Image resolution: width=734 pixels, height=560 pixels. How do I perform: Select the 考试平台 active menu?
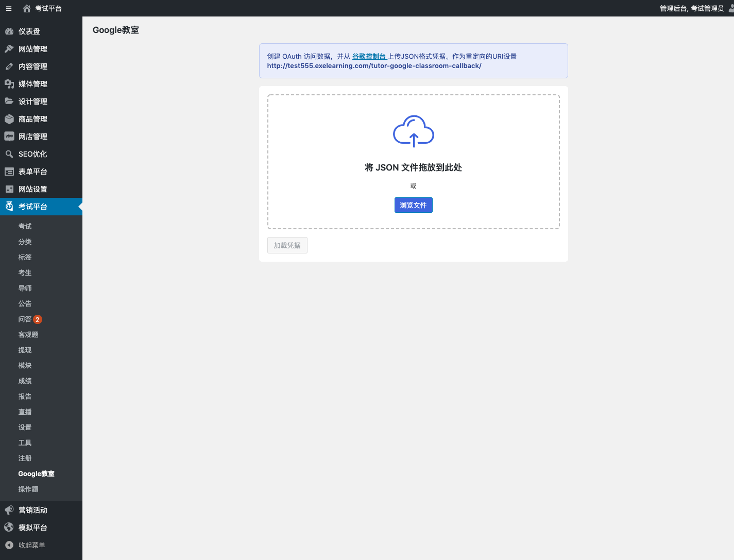(x=41, y=207)
